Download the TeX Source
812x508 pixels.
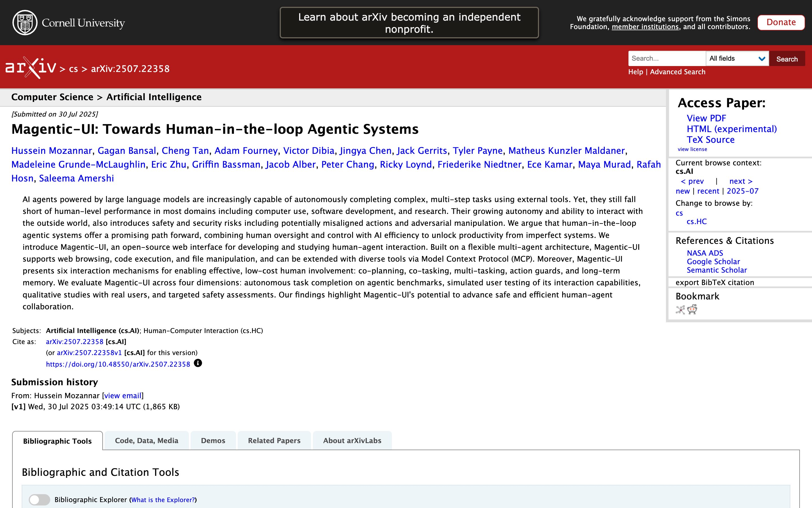tap(711, 140)
